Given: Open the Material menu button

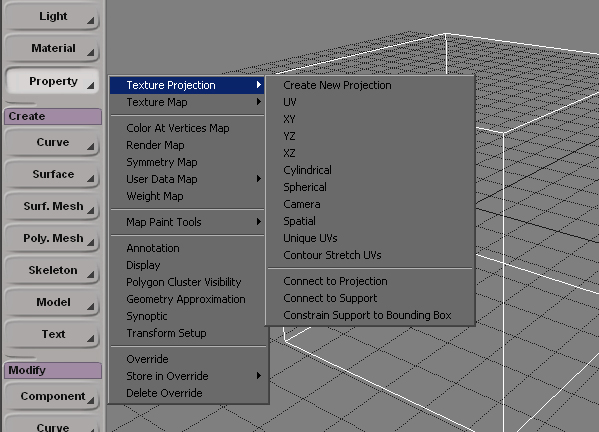Looking at the screenshot, I should pyautogui.click(x=52, y=49).
